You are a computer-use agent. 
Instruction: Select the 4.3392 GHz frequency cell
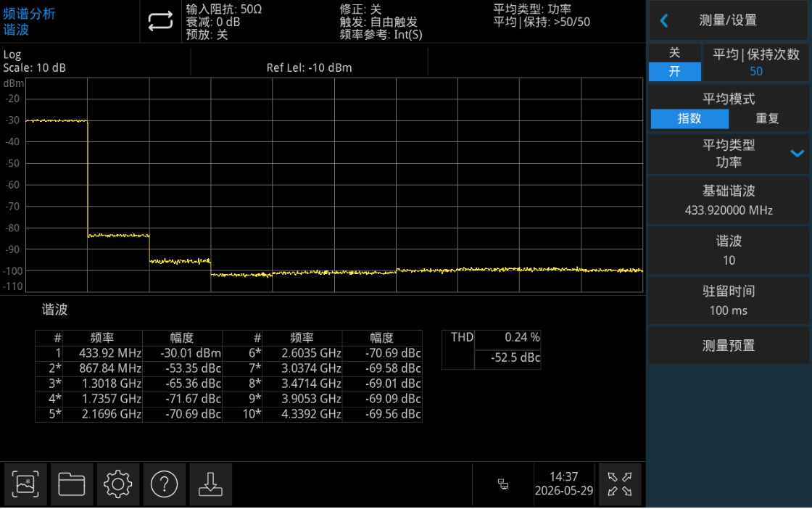click(x=302, y=414)
